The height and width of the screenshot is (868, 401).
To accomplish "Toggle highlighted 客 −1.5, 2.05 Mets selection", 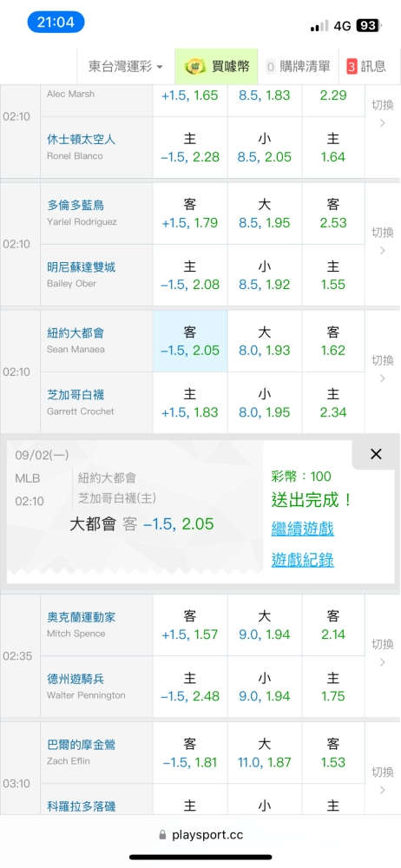I will coord(190,341).
